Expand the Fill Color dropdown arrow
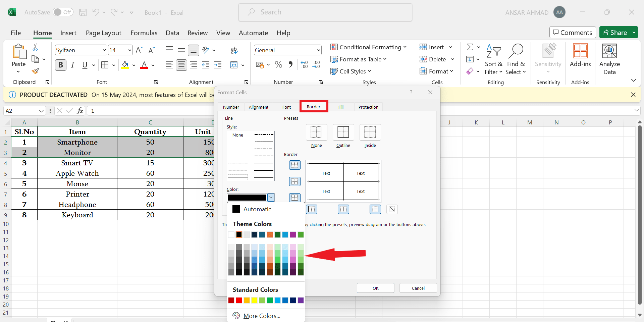 [134, 65]
